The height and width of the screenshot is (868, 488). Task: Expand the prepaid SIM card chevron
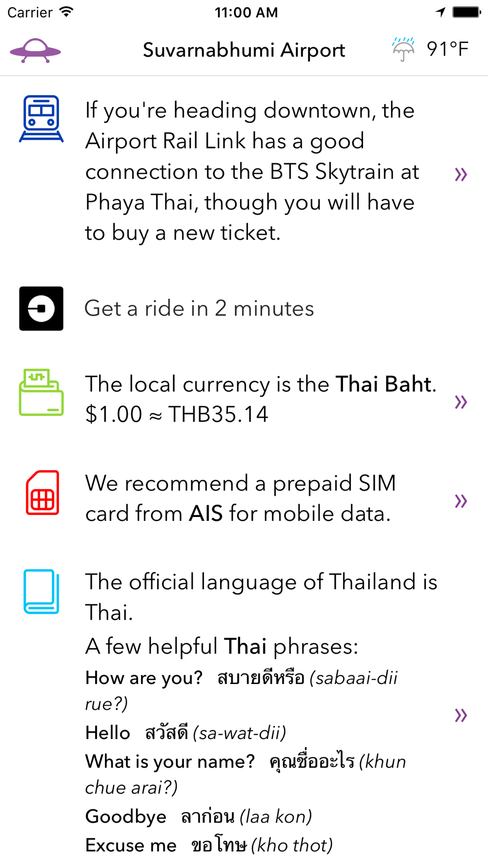pos(461,501)
